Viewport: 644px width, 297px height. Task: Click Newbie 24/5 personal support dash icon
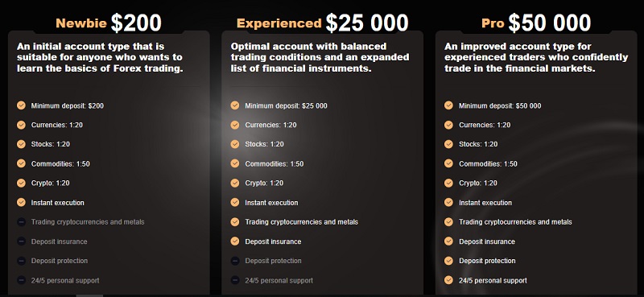pyautogui.click(x=21, y=281)
